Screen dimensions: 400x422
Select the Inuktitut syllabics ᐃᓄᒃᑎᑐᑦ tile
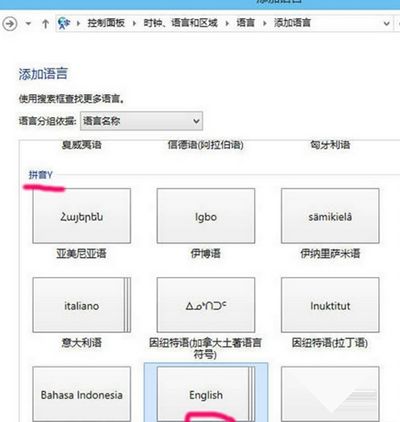point(206,305)
